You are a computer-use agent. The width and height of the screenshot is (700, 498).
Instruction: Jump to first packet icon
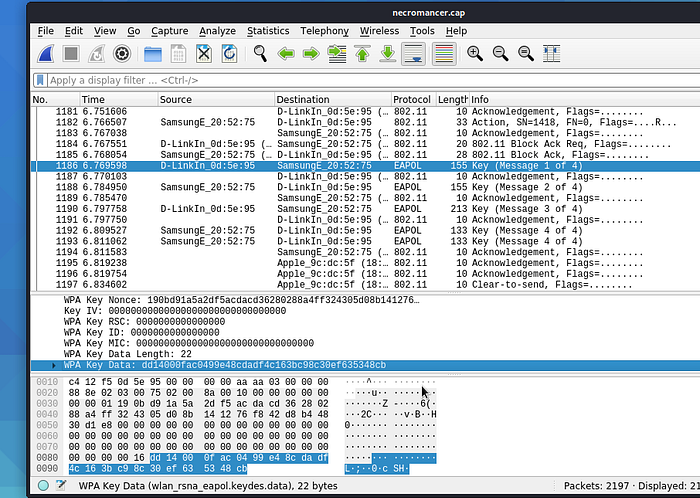pyautogui.click(x=362, y=54)
